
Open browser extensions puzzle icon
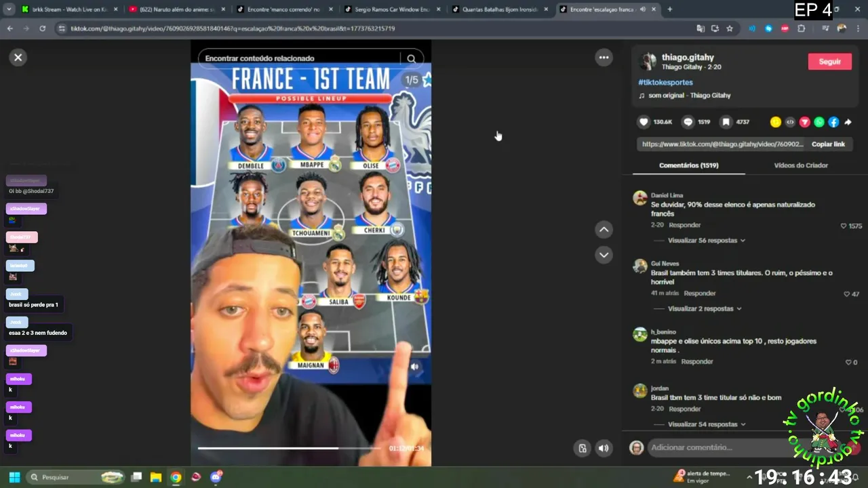[801, 28]
